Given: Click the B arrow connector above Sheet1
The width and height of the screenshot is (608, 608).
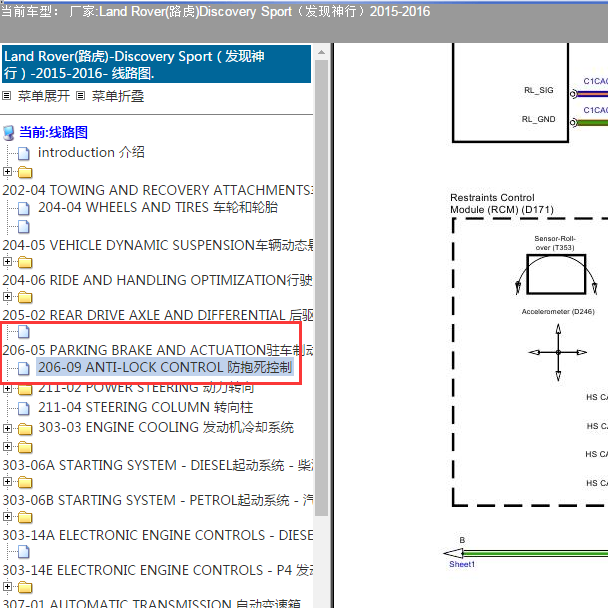Looking at the screenshot, I should (454, 553).
